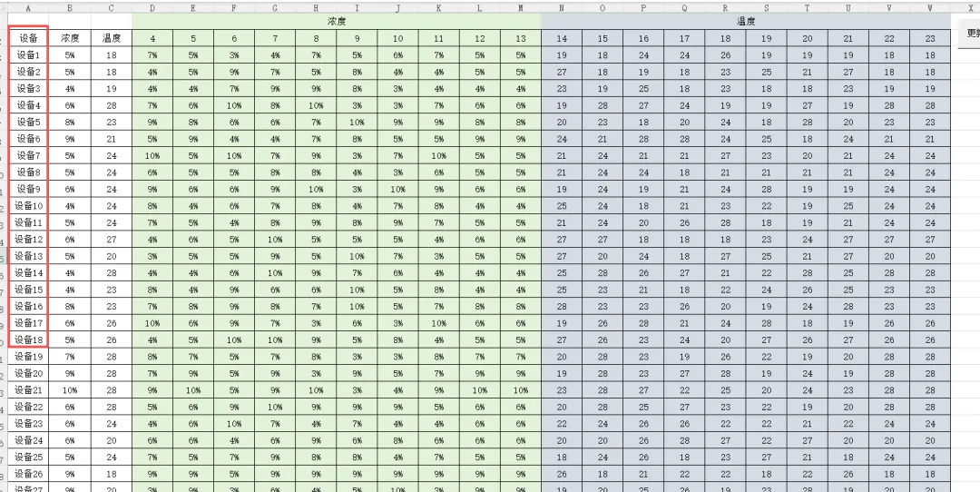Click the 设备 header cell
This screenshot has height=492, width=980.
click(28, 38)
